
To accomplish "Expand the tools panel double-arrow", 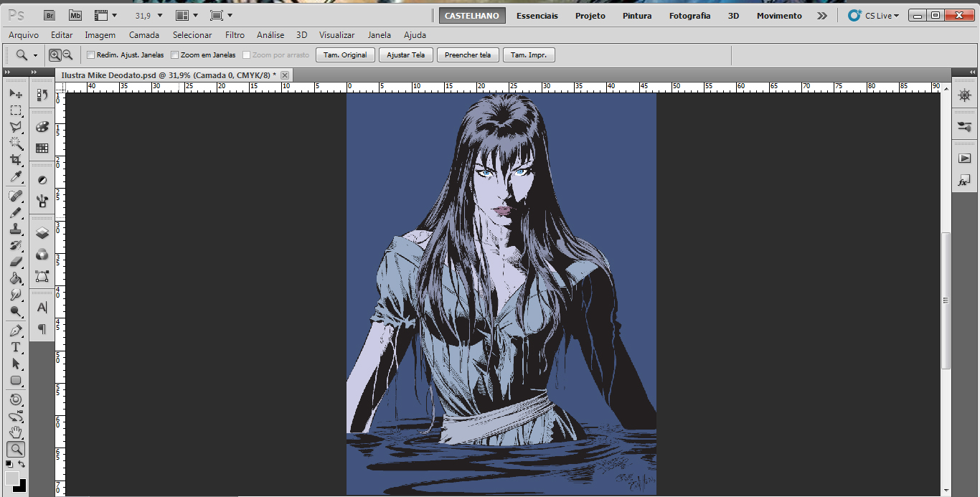I will tap(9, 72).
